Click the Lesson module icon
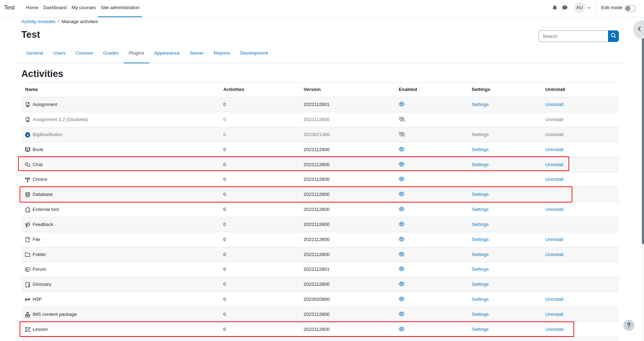This screenshot has width=644, height=341. [28, 329]
